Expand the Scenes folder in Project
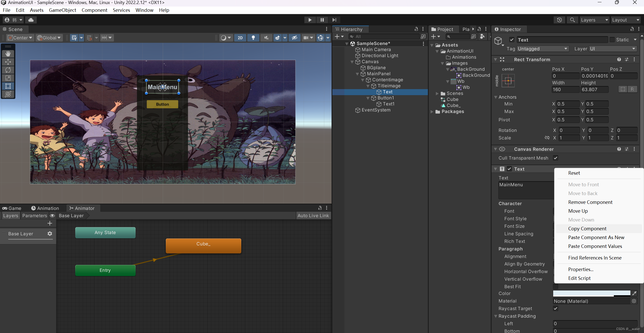This screenshot has height=333, width=644. point(437,94)
